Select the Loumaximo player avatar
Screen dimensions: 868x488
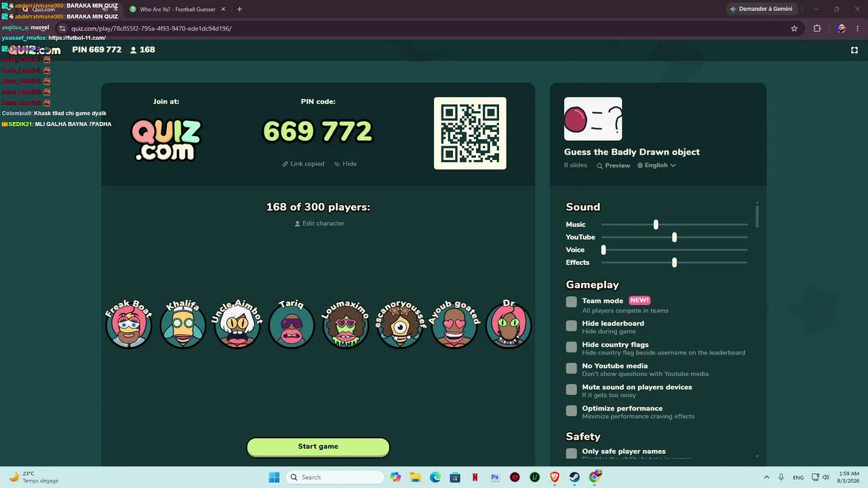point(346,325)
